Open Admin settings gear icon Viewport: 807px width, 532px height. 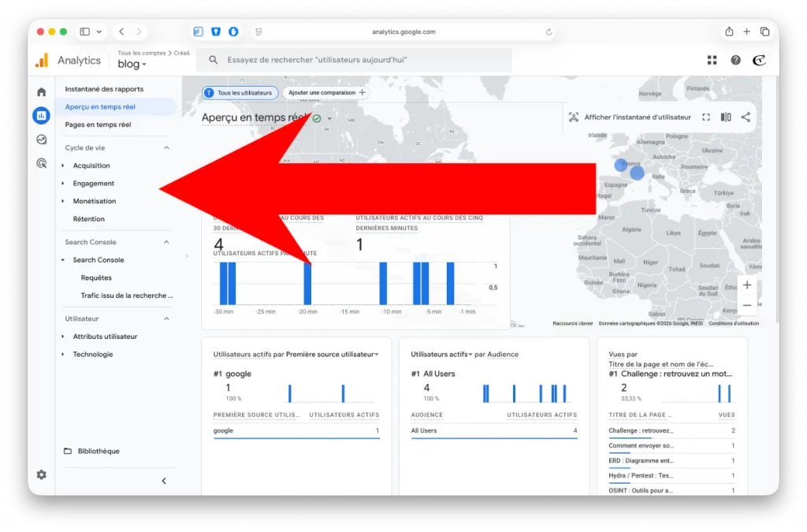coord(41,474)
